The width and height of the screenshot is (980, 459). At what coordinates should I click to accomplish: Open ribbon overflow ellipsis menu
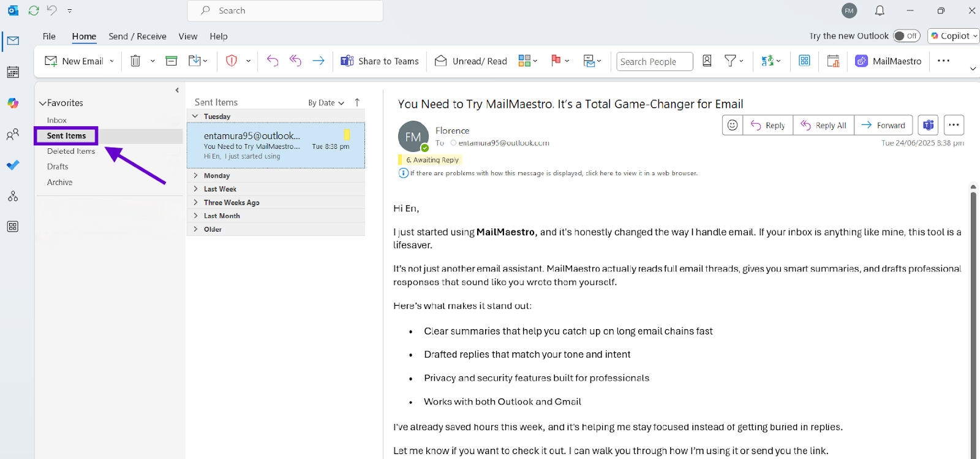pos(943,61)
